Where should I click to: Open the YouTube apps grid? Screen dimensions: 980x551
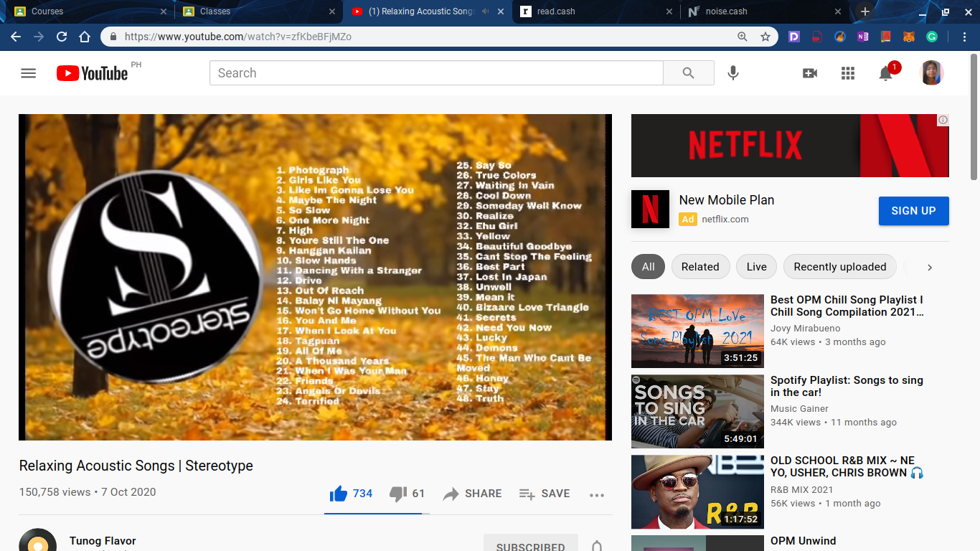point(848,73)
